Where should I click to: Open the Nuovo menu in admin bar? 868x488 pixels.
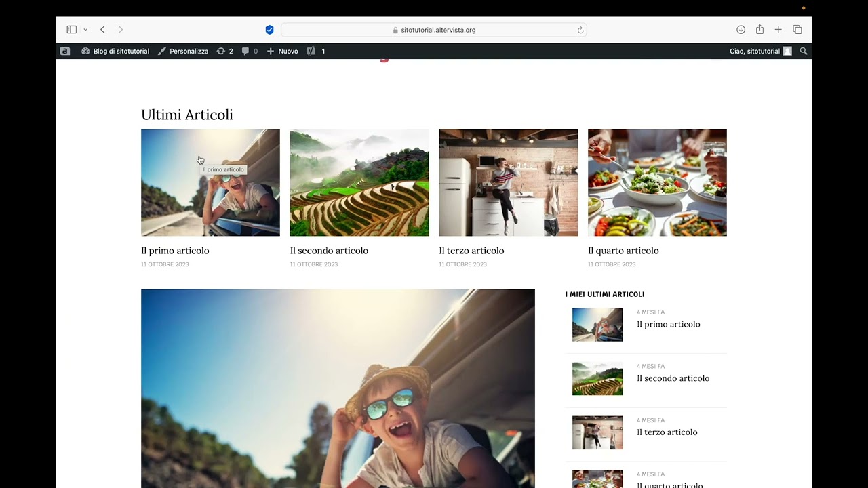(x=282, y=51)
